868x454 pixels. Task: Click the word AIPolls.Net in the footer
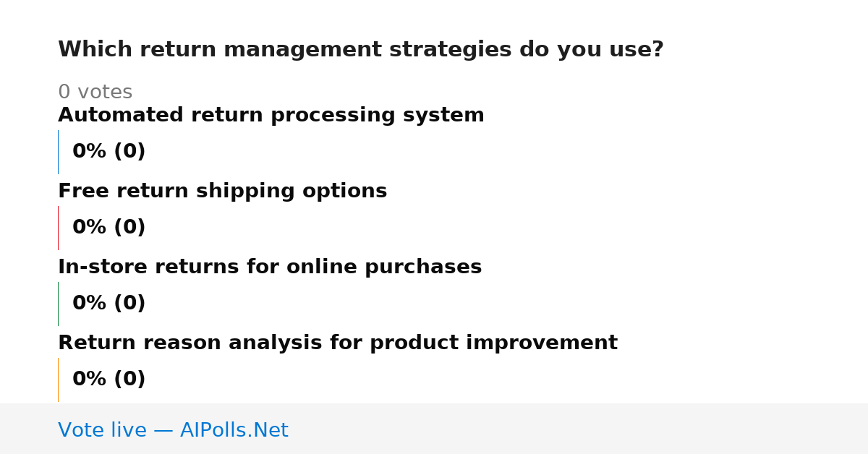pyautogui.click(x=234, y=430)
